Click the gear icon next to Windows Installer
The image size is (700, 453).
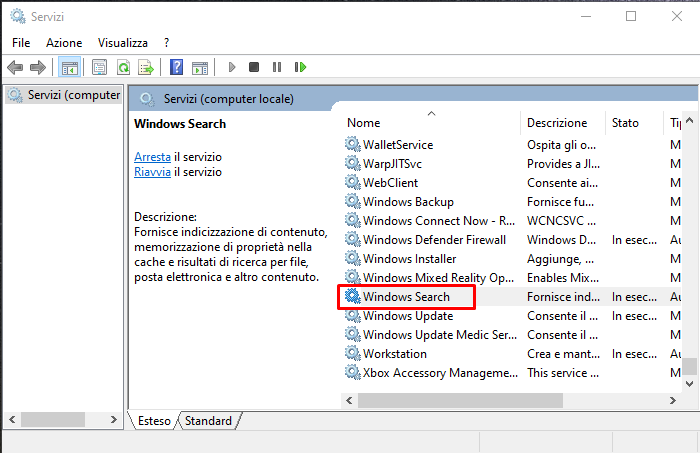[x=353, y=258]
